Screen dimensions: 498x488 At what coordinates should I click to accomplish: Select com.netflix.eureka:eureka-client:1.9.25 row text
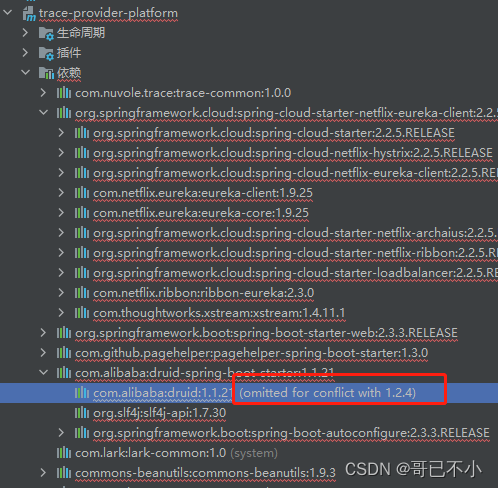203,193
